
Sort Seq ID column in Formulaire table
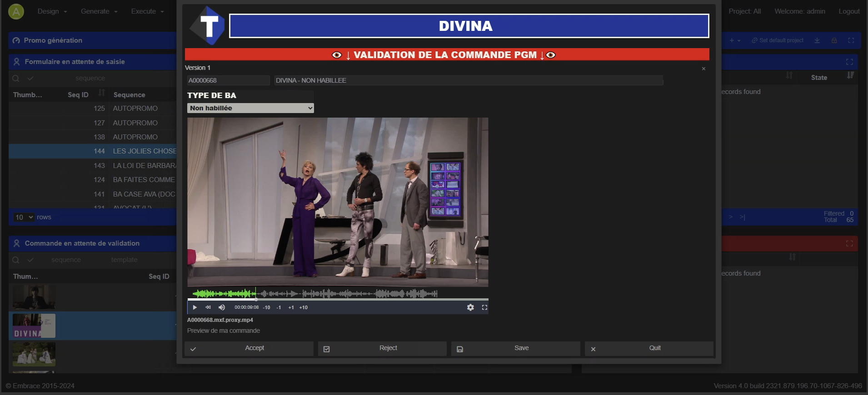102,93
